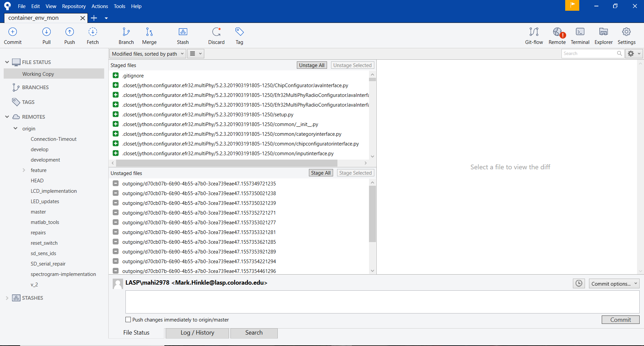Stage the outgoing file ending 1557350021238
The width and height of the screenshot is (644, 346).
[116, 193]
